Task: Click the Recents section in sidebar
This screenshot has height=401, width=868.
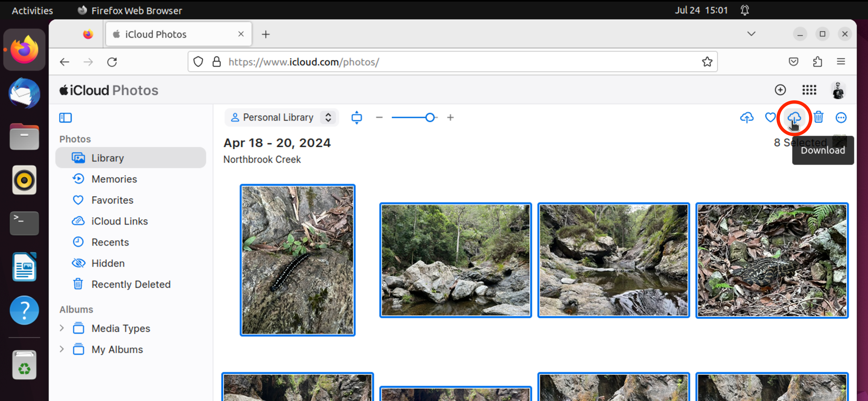Action: [x=110, y=242]
